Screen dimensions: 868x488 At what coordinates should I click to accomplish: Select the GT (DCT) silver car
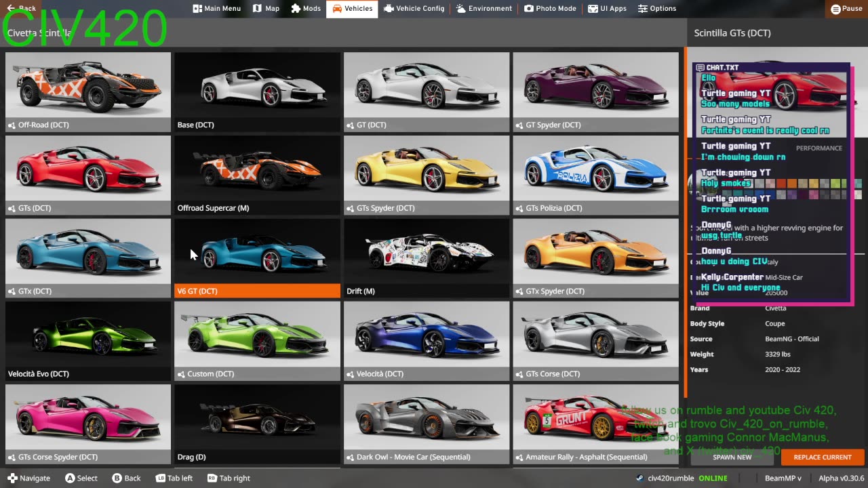tap(427, 91)
